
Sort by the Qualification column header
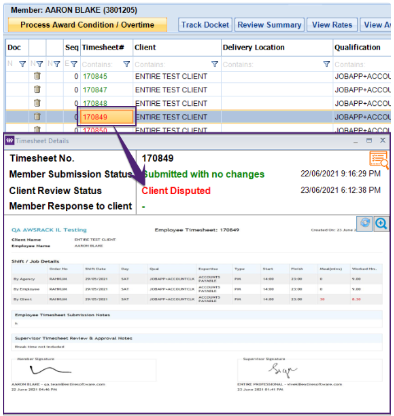362,47
